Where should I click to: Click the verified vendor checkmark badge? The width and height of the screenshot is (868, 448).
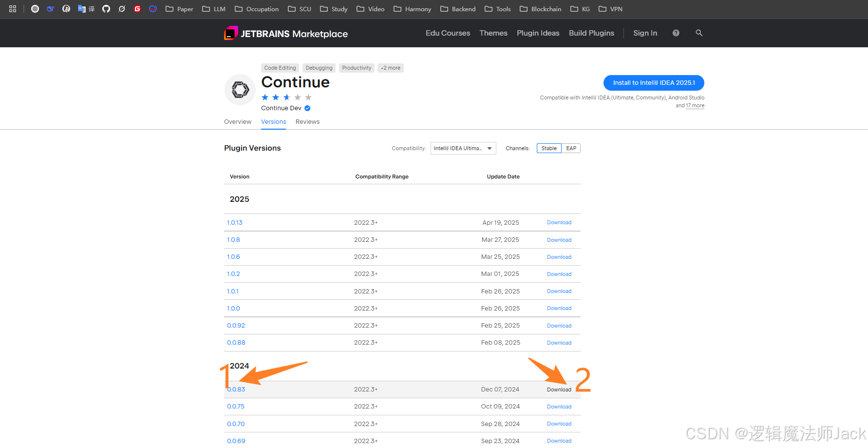(307, 108)
